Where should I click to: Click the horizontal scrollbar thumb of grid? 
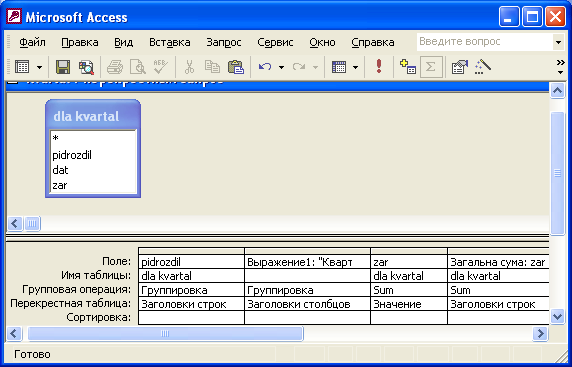coord(165,333)
